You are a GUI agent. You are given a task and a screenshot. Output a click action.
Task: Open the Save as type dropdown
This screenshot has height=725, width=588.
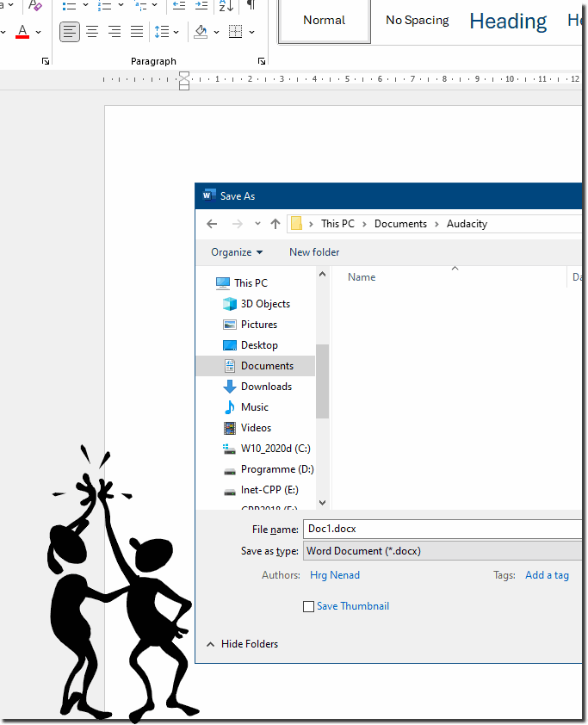pos(443,551)
